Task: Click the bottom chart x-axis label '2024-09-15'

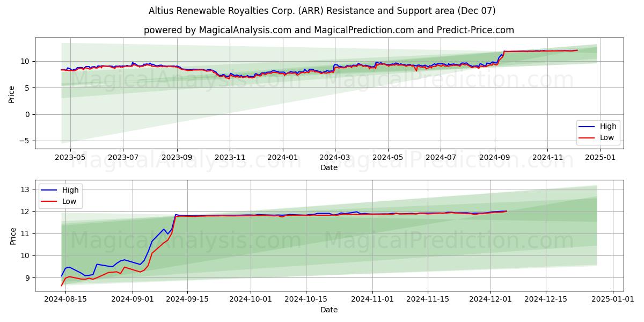Action: pos(187,299)
